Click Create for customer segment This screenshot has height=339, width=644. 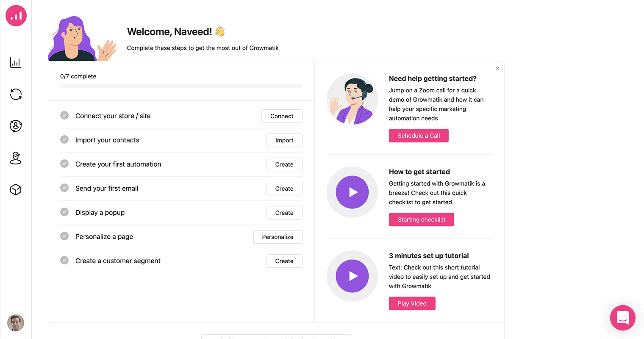[x=284, y=261]
